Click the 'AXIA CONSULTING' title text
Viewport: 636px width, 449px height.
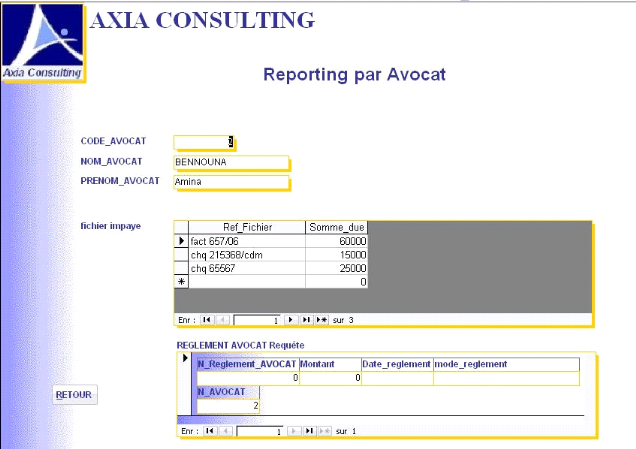(x=202, y=20)
